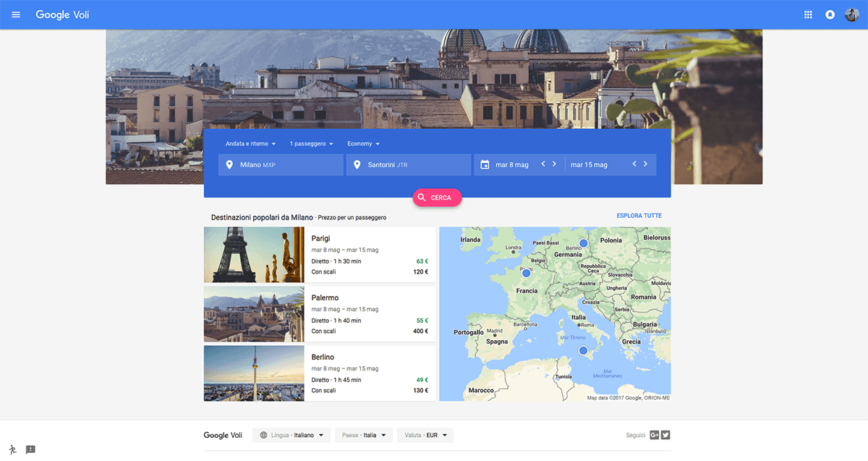
Task: Open the Palermo city thumbnail
Action: point(254,314)
